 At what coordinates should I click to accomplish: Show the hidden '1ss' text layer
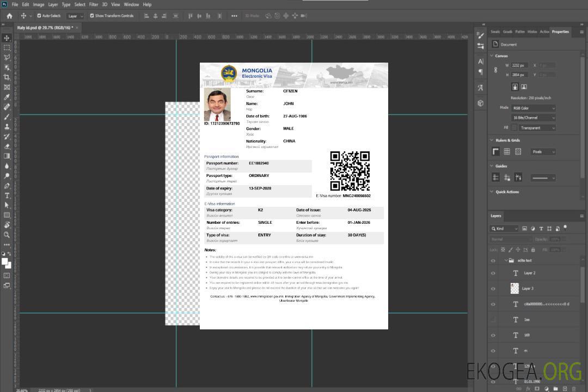(493, 320)
